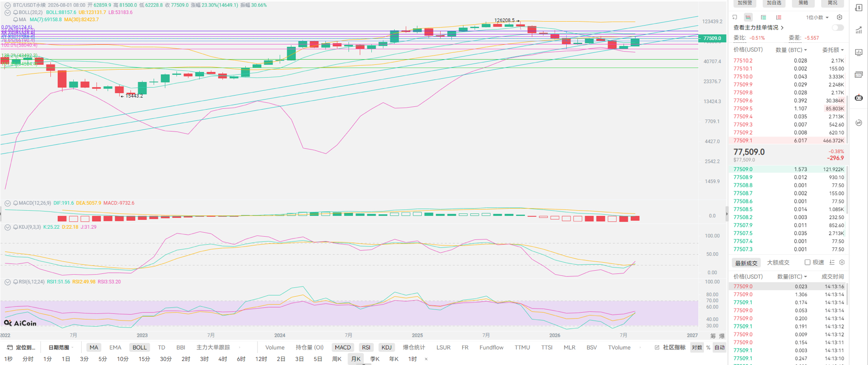Toggle BOLL main chart indicator
Image resolution: width=868 pixels, height=365 pixels.
139,347
